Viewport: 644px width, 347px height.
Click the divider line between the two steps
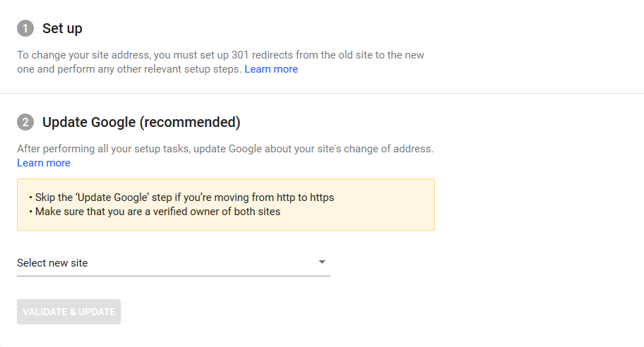(322, 94)
